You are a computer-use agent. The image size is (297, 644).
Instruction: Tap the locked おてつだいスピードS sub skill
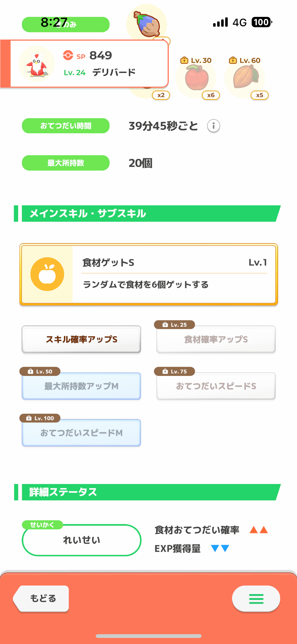coord(216,386)
